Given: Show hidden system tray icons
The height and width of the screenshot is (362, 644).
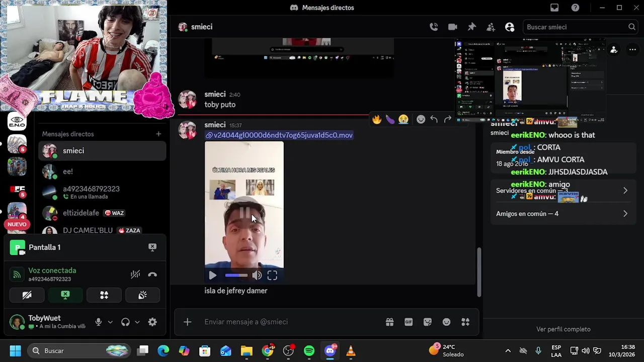Looking at the screenshot, I should point(508,351).
